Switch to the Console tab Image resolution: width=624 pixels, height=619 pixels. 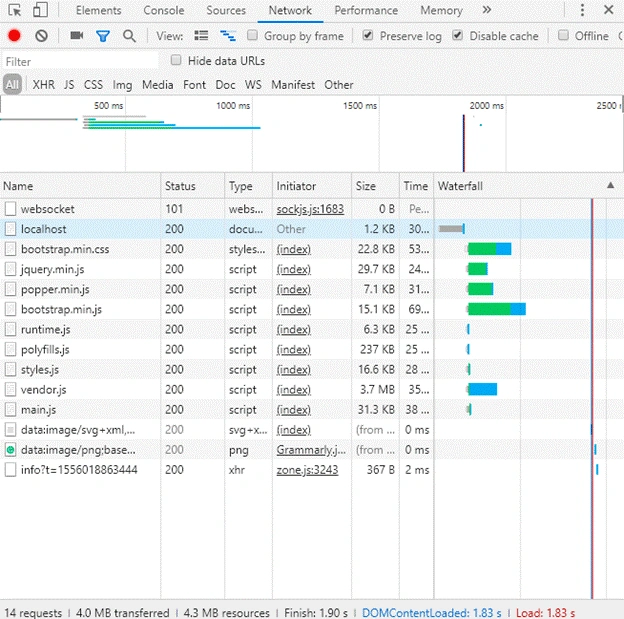164,10
